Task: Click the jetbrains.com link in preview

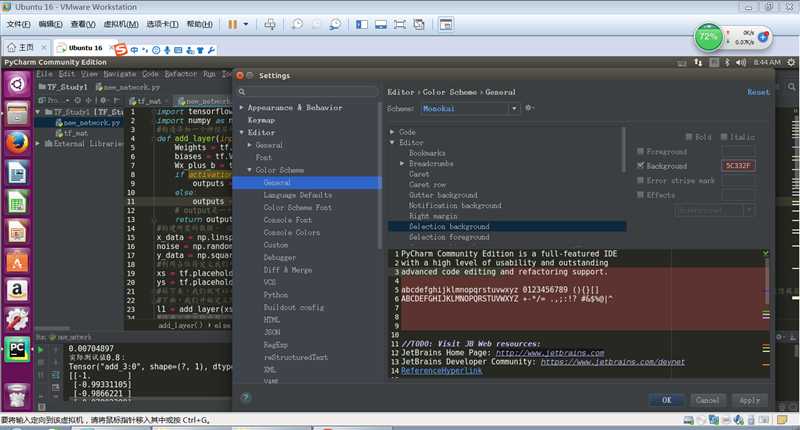Action: [x=550, y=353]
